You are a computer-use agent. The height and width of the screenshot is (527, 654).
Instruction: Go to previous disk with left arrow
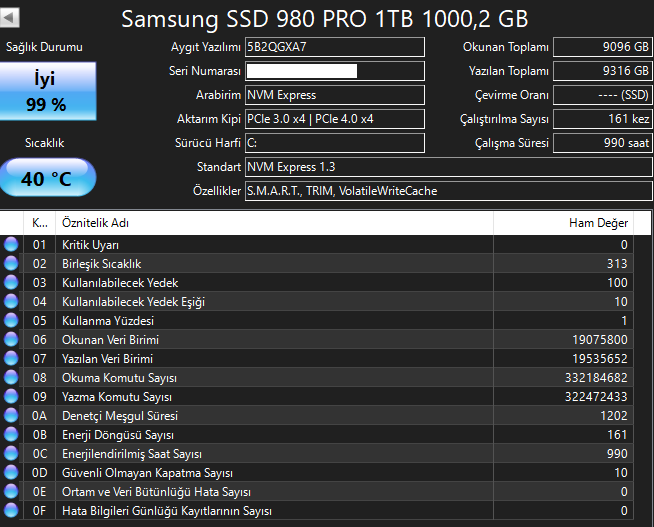(x=9, y=18)
